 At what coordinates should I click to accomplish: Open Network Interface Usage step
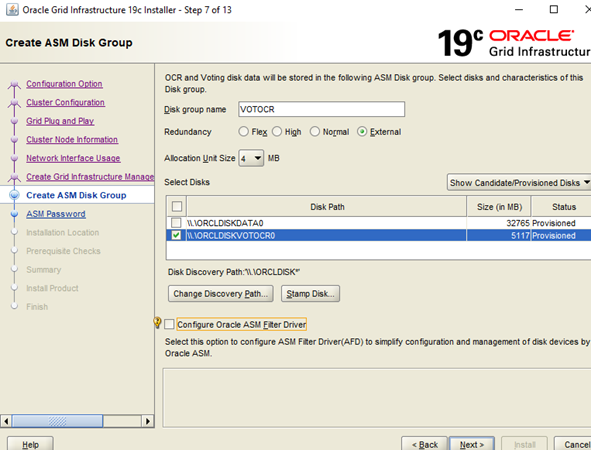pos(73,158)
